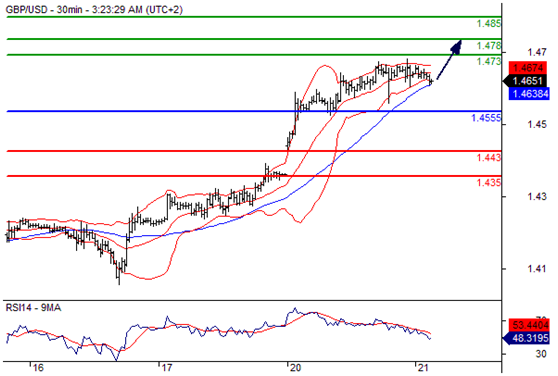Click date marker 20 on time axis
Screen dimensions: 558x376
(295, 367)
